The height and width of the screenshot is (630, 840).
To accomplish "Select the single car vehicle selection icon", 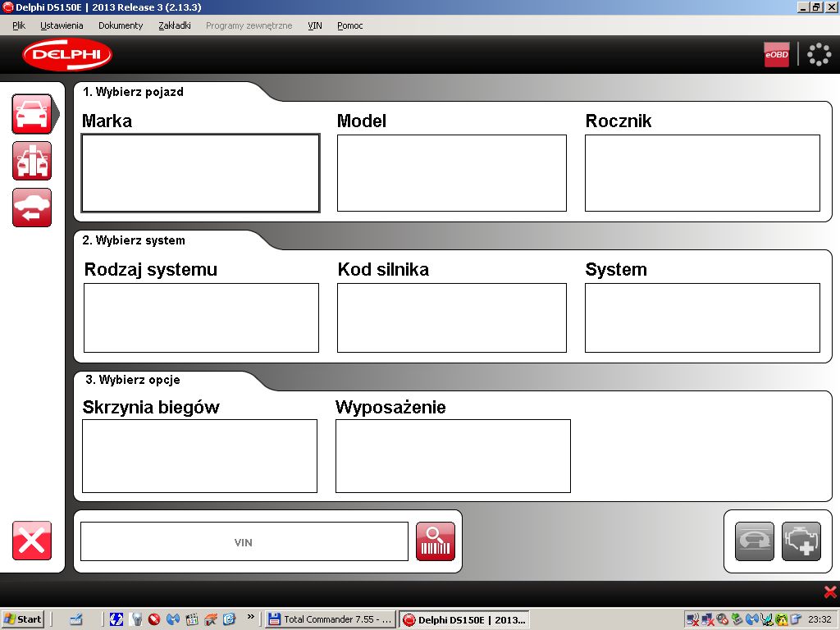I will [x=32, y=114].
